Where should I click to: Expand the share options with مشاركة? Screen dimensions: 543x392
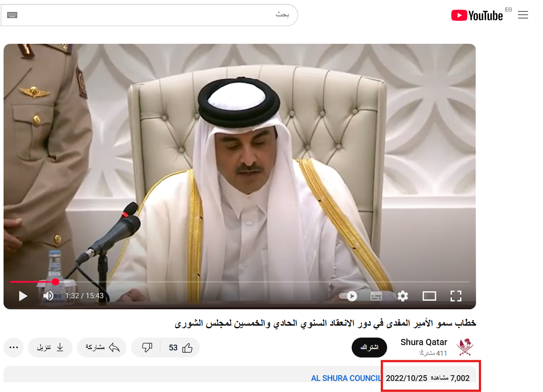pos(102,347)
